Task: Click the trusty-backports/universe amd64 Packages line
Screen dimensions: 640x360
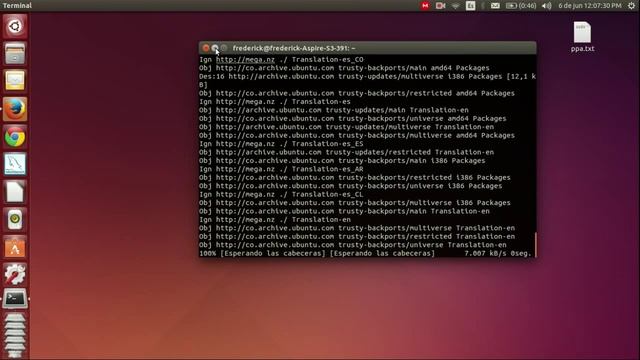Action: point(353,119)
